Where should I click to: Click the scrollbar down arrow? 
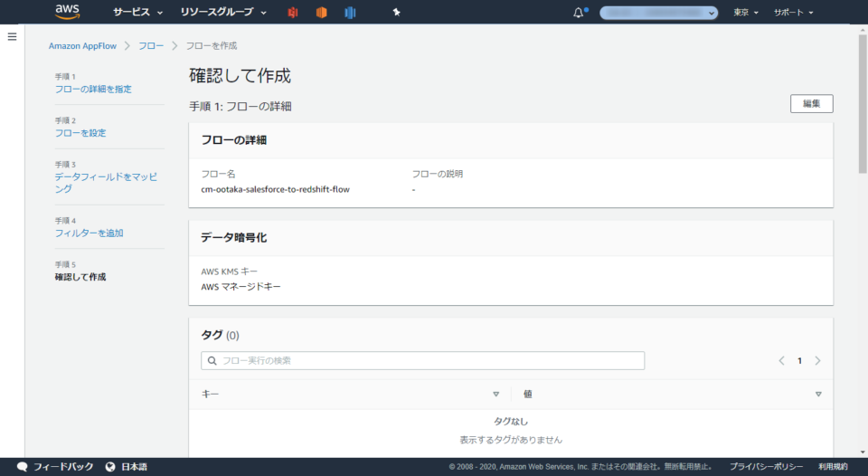click(x=863, y=452)
